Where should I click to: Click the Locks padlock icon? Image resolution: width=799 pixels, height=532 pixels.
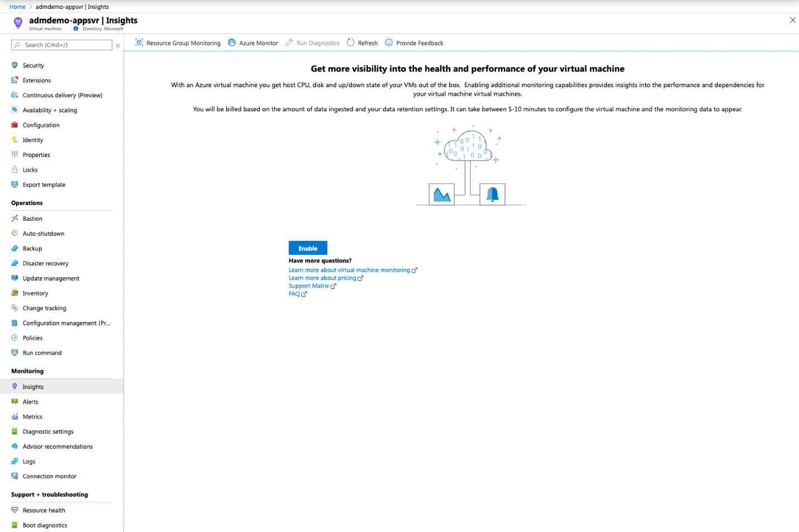(15, 170)
